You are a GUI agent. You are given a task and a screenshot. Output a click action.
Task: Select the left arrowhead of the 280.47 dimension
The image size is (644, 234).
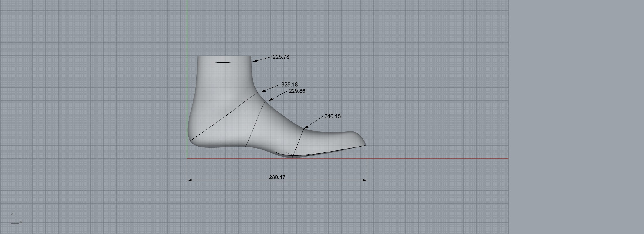(189, 180)
